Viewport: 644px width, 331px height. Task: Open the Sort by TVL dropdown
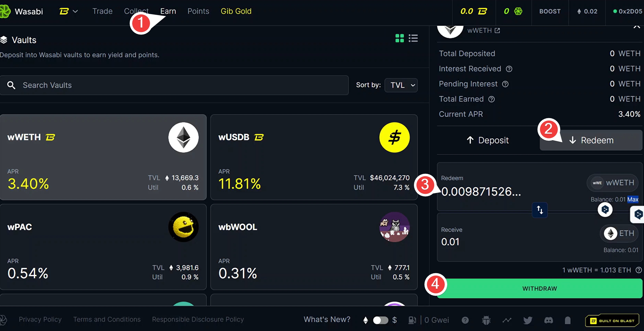tap(401, 85)
